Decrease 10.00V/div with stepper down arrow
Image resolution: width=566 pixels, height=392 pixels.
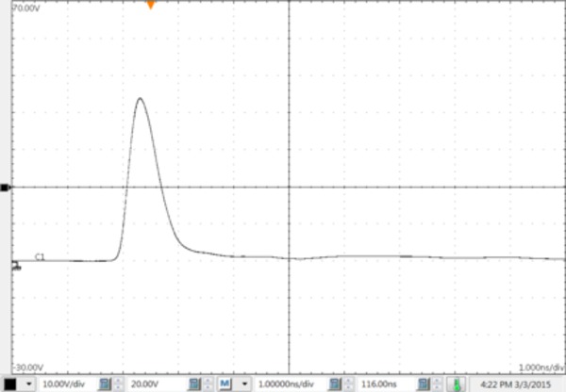pos(118,387)
